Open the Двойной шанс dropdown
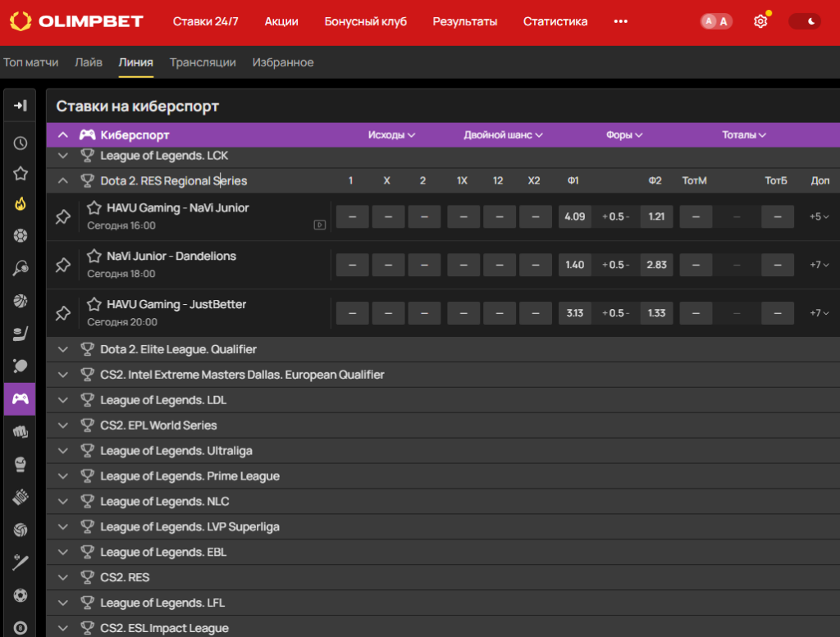 tap(503, 135)
